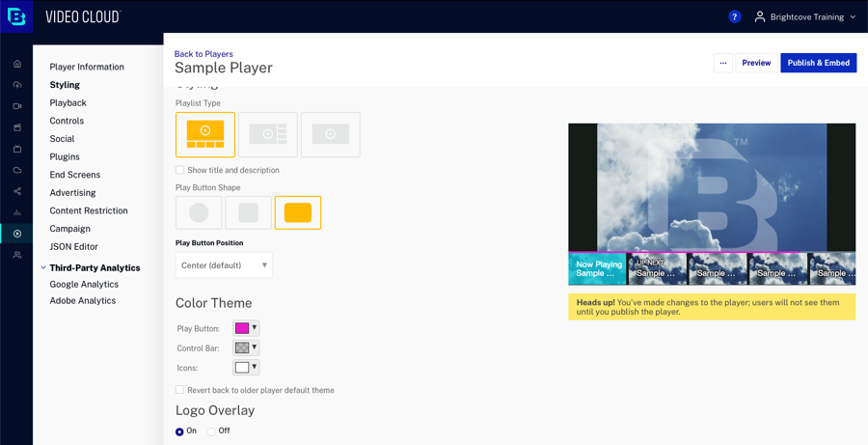Click the Publish & Embed button
Viewport: 868px width, 445px height.
(818, 63)
